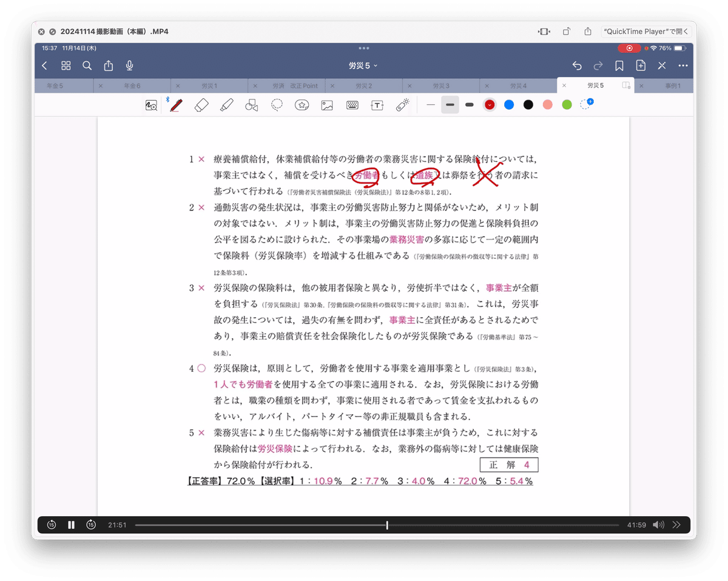Switch to the 労災1 tab

coord(209,86)
